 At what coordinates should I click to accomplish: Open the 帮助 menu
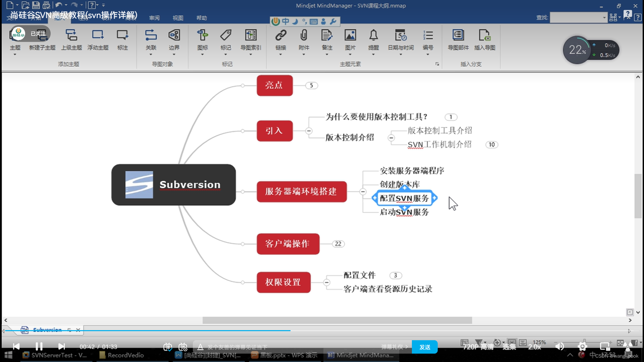pos(202,18)
